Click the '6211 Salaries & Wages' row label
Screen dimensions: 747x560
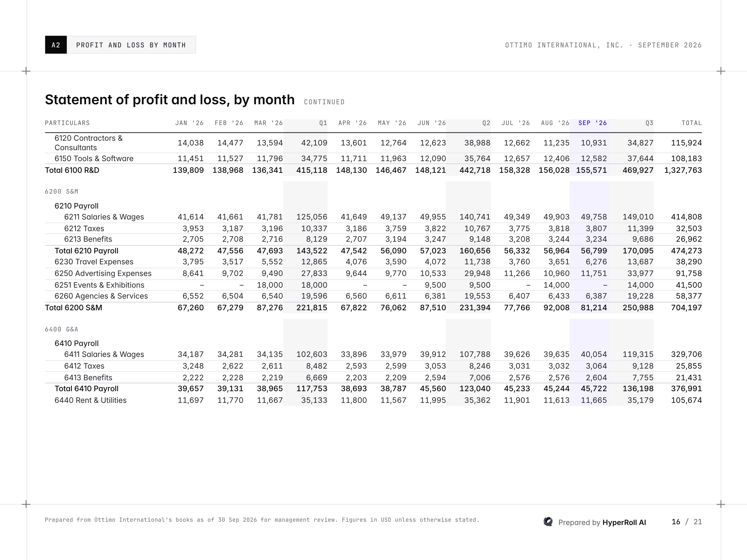tap(104, 217)
